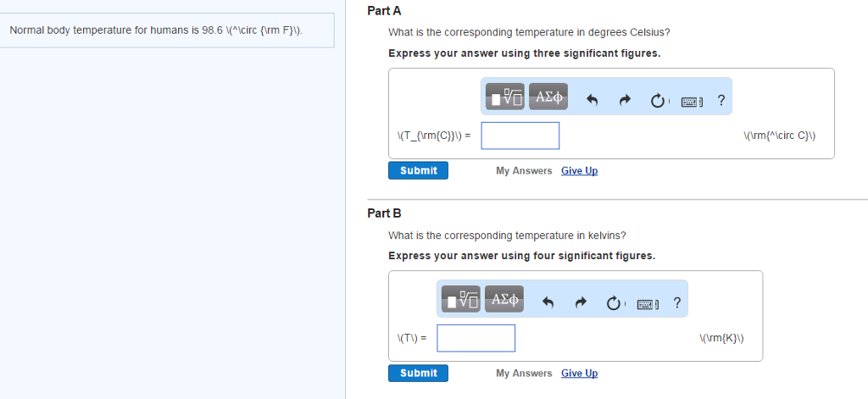Click undo arrow in Part A toolbar
868x399 pixels.
[593, 101]
